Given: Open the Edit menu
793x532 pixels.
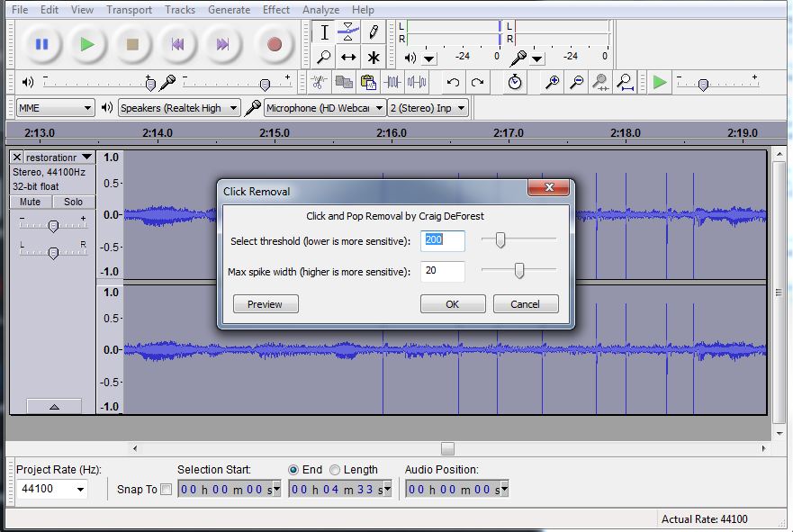Looking at the screenshot, I should [50, 10].
